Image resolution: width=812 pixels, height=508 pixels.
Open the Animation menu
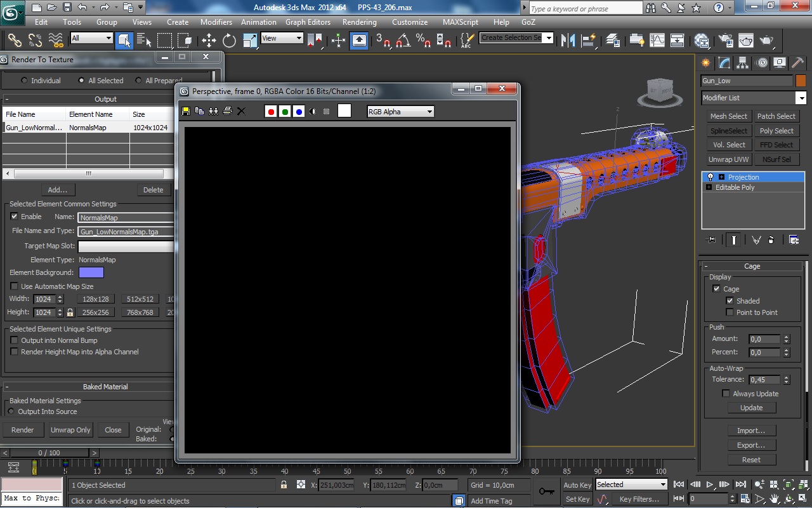pyautogui.click(x=259, y=22)
